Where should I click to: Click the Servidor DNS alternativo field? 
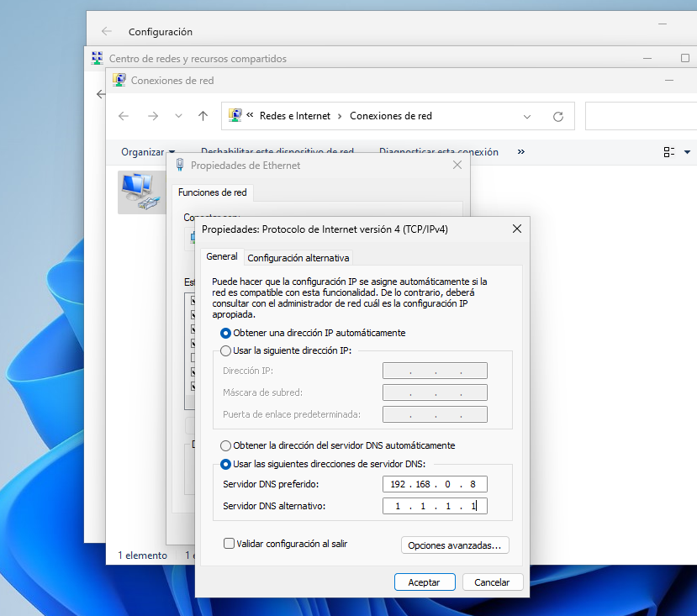[x=435, y=506]
